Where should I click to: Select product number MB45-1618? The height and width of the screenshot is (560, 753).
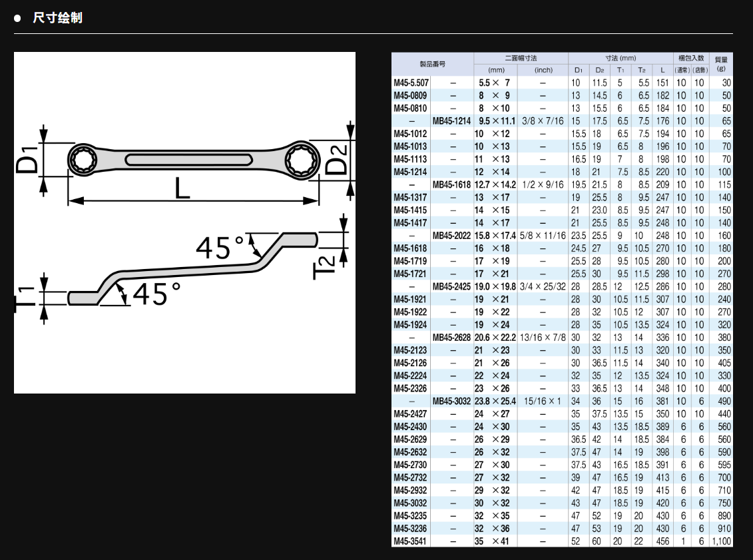pos(451,184)
